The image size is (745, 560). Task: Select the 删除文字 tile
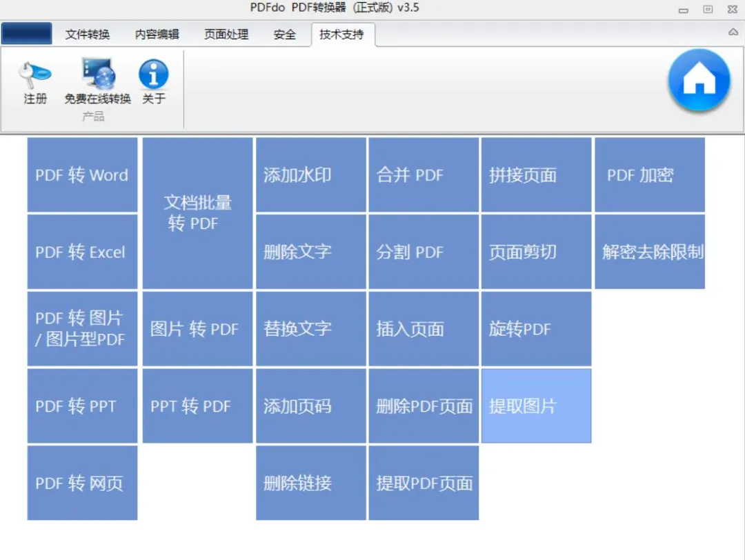pyautogui.click(x=311, y=252)
